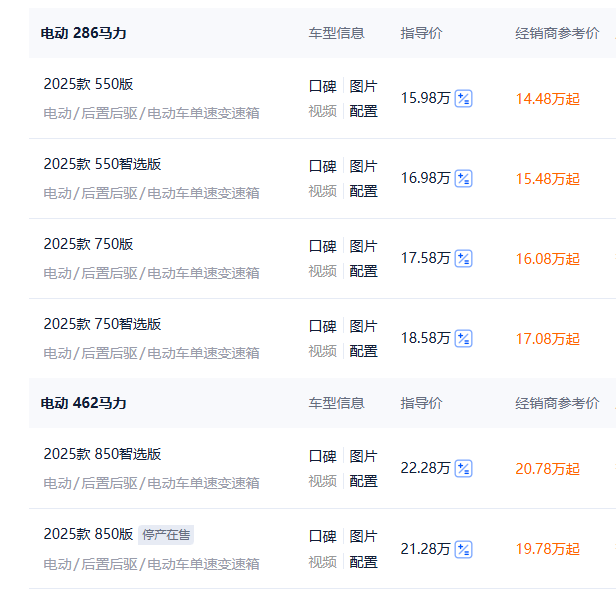Image resolution: width=616 pixels, height=596 pixels.
Task: Select the 2025款 550版 model name
Action: 88,84
